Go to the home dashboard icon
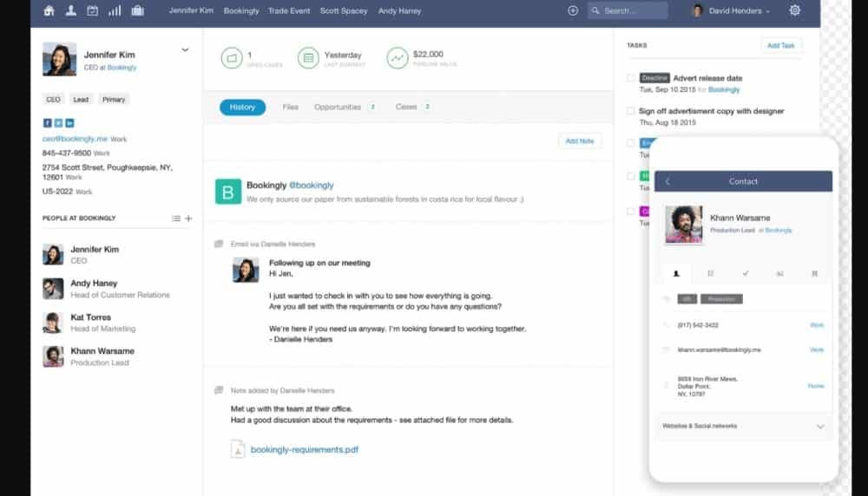This screenshot has width=868, height=496. click(49, 11)
